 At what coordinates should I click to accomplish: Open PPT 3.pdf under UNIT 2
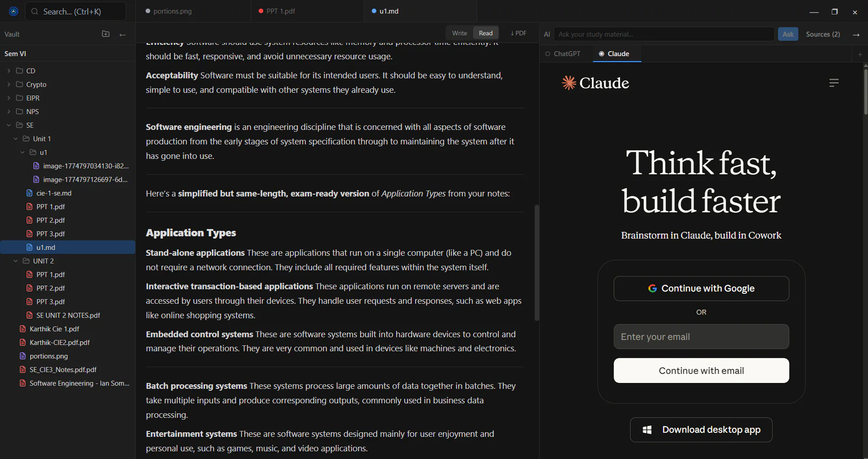[x=50, y=301]
